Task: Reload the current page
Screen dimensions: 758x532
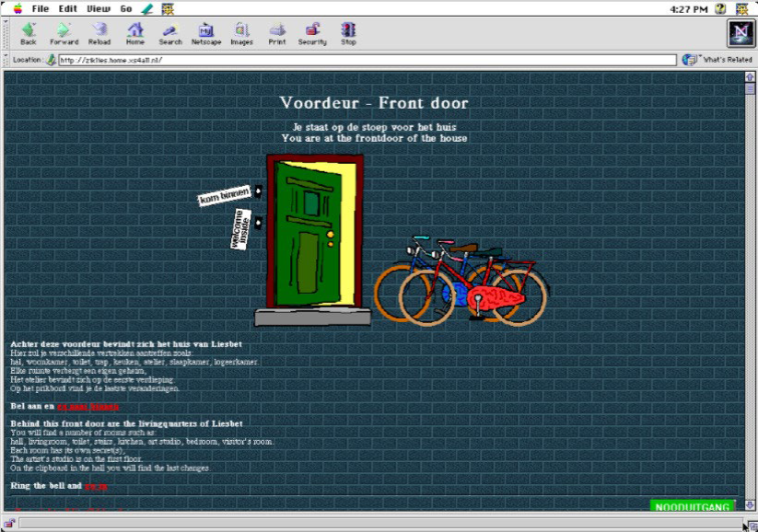Action: pyautogui.click(x=99, y=34)
